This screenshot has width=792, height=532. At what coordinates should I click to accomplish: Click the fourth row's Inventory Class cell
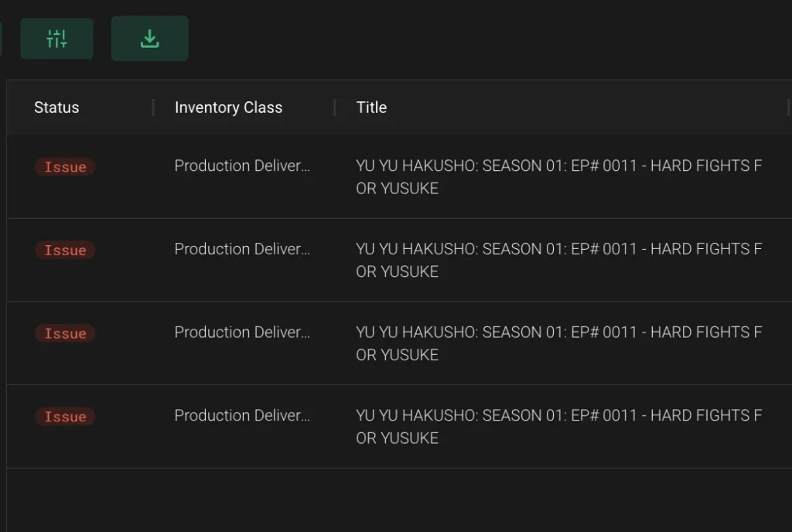click(242, 415)
